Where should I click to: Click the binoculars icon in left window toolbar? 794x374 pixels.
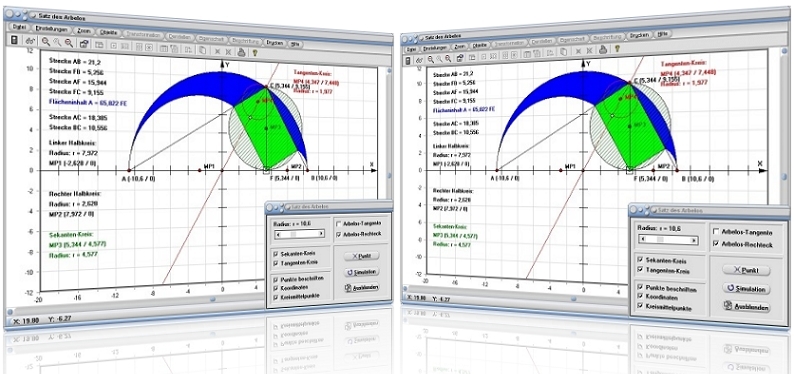30,41
